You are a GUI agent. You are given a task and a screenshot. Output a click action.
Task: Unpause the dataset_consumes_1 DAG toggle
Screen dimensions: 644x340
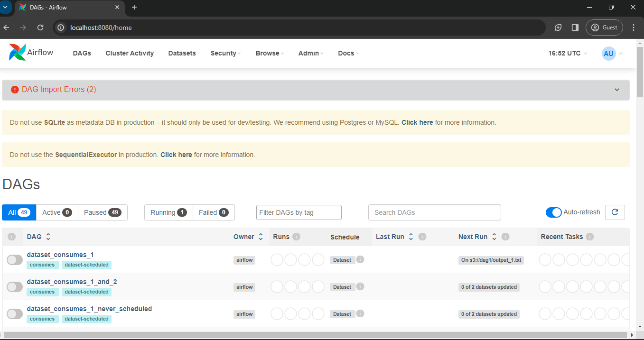15,260
